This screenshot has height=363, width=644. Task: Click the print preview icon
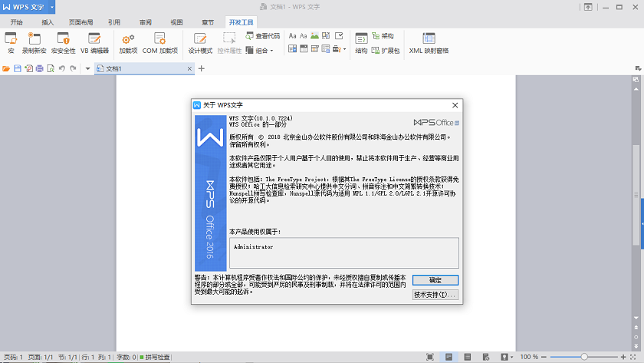(x=51, y=68)
